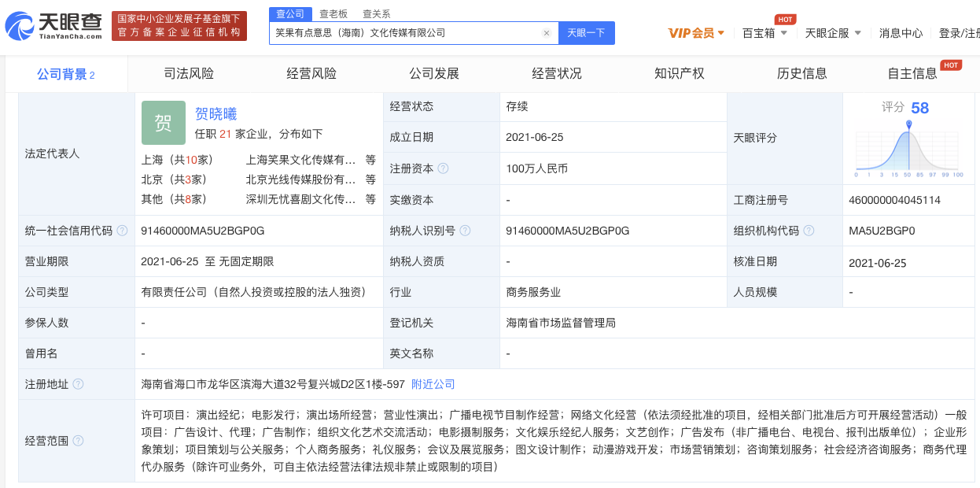Click help icon beside 注册资本
This screenshot has height=488, width=980.
coord(444,168)
